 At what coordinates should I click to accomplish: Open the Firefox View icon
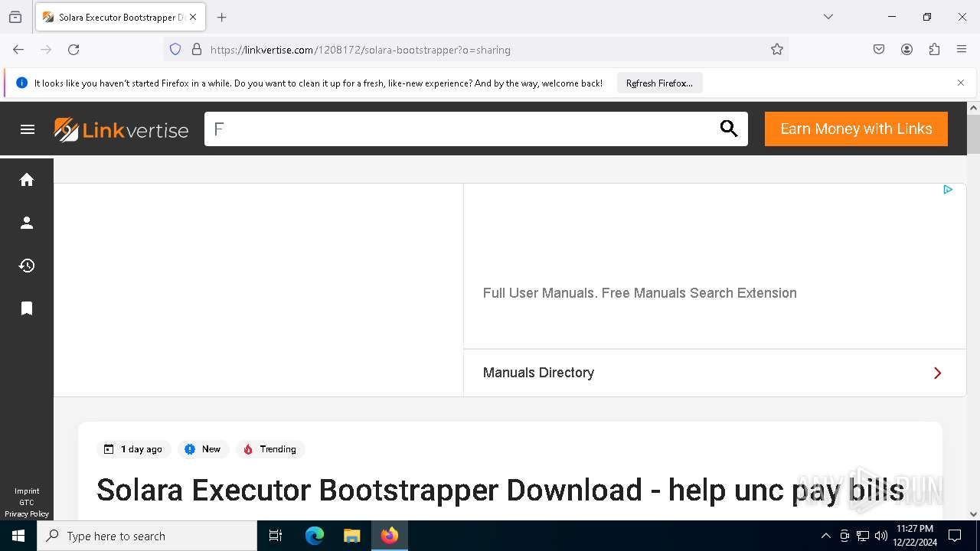15,17
